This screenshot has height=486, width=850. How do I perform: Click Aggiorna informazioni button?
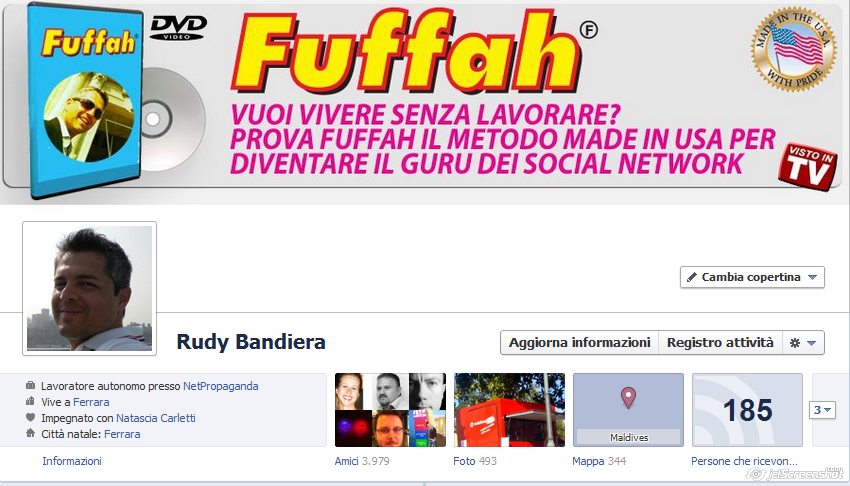pos(579,343)
